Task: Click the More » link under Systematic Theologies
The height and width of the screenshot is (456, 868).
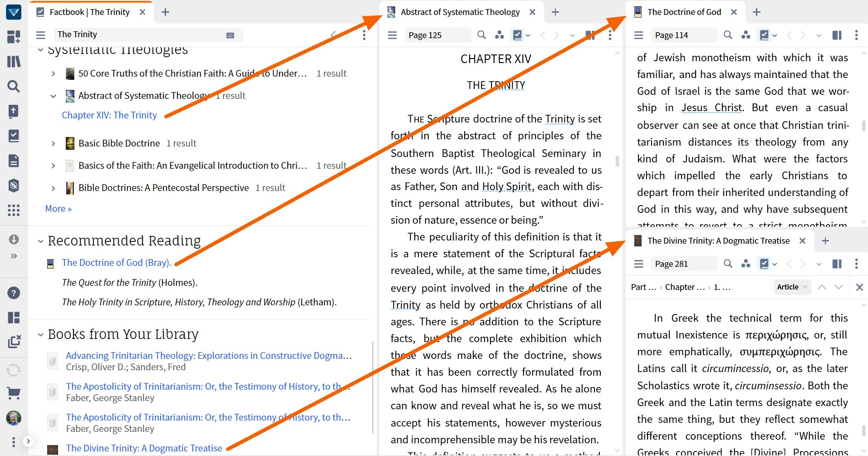Action: tap(58, 209)
